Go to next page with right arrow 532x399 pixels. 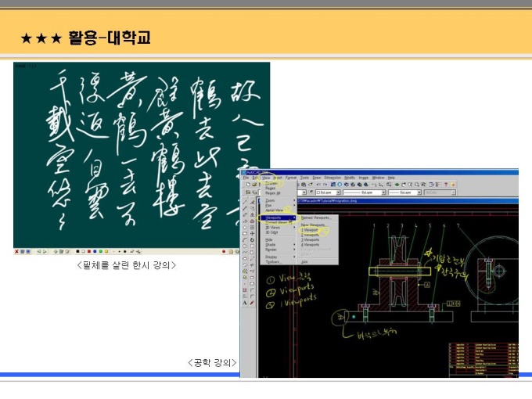point(45,251)
